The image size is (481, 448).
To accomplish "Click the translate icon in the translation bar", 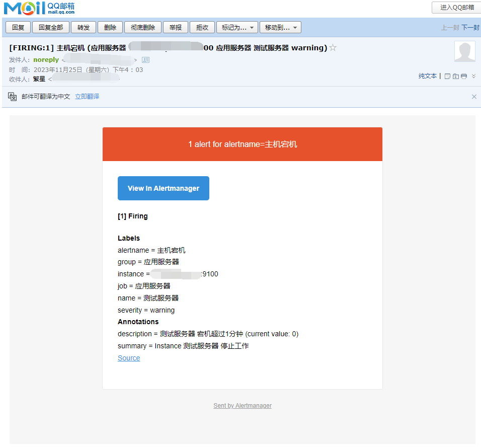I will coord(13,97).
